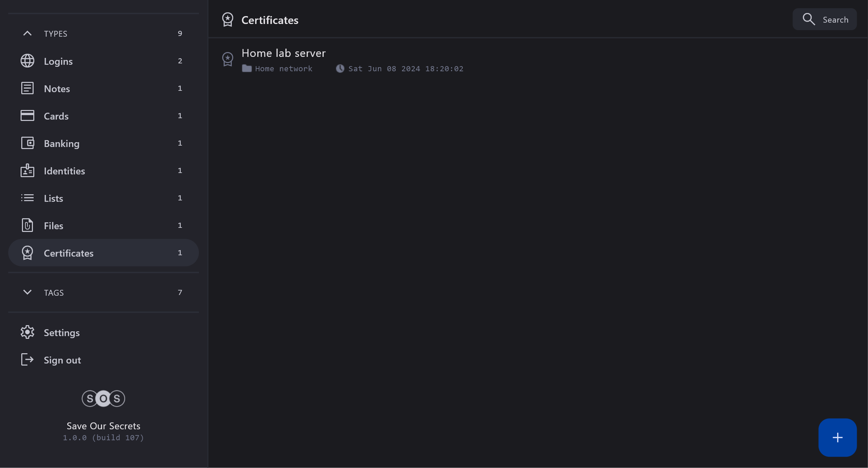Open the Certificates category in sidebar
This screenshot has width=868, height=468.
pos(69,253)
